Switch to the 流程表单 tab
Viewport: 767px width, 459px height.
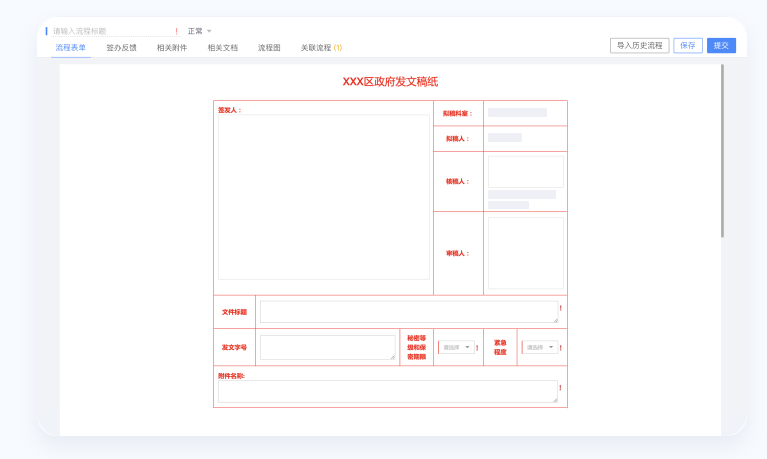click(70, 47)
